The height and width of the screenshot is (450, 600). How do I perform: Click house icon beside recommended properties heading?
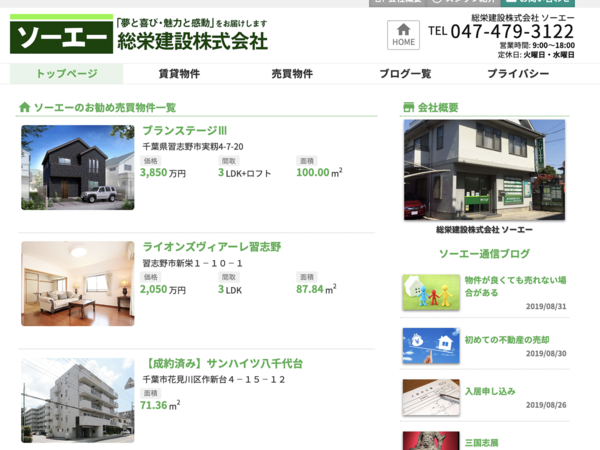[24, 107]
